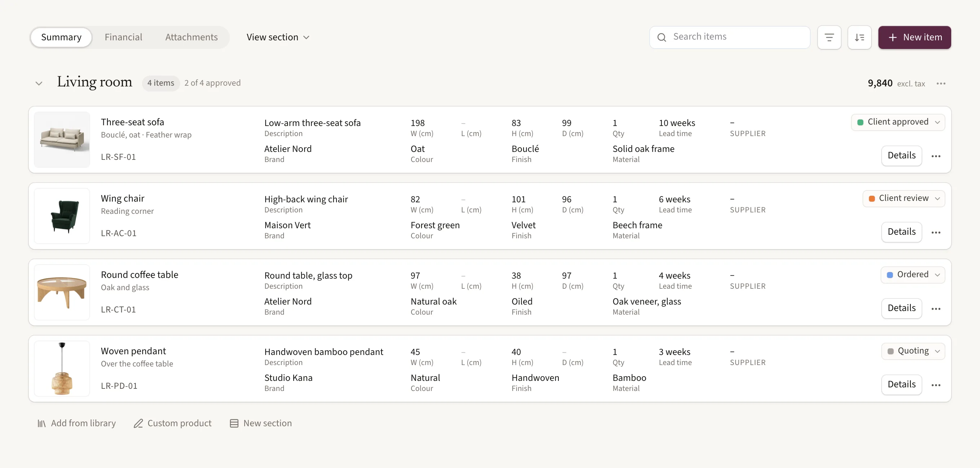Open Details for Wing chair

901,232
